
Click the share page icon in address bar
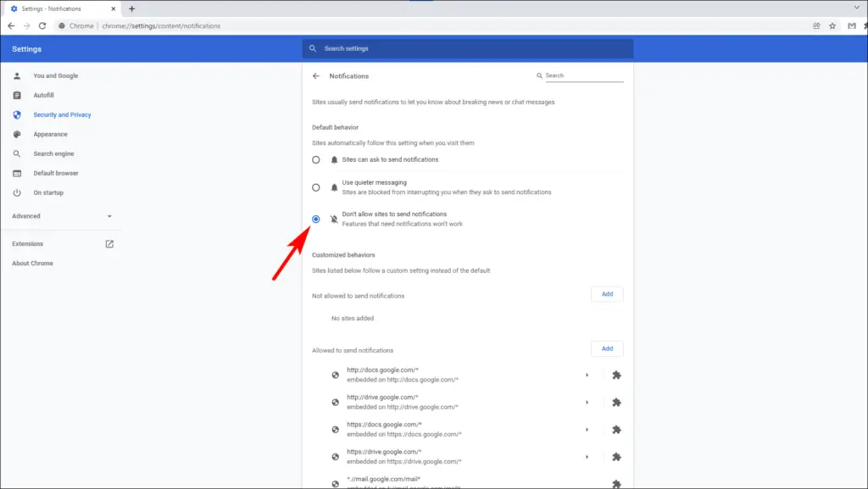[x=816, y=25]
